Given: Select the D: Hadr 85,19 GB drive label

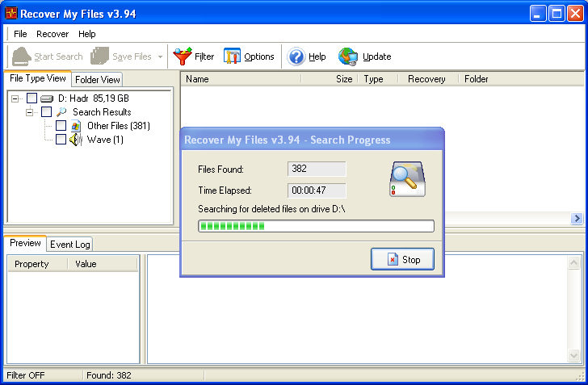Looking at the screenshot, I should [x=94, y=98].
